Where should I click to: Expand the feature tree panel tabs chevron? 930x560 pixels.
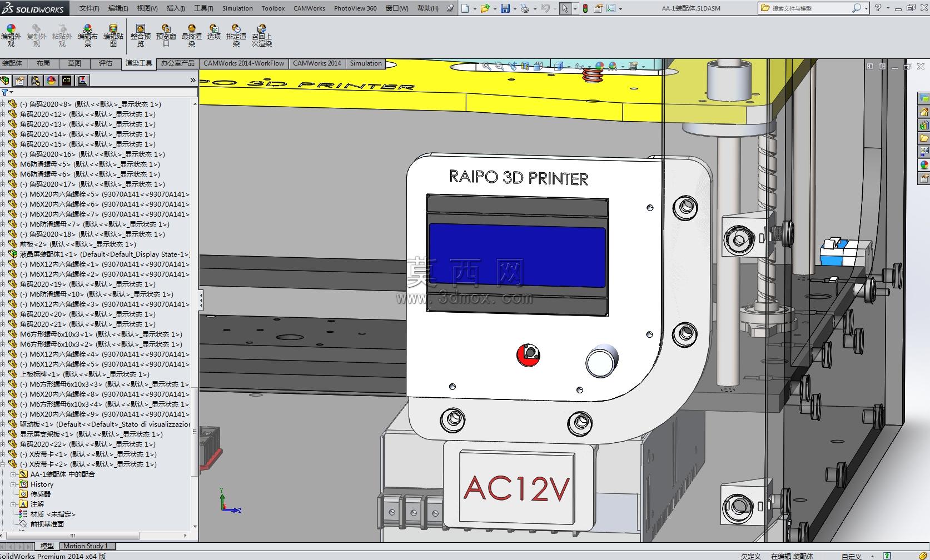193,81
